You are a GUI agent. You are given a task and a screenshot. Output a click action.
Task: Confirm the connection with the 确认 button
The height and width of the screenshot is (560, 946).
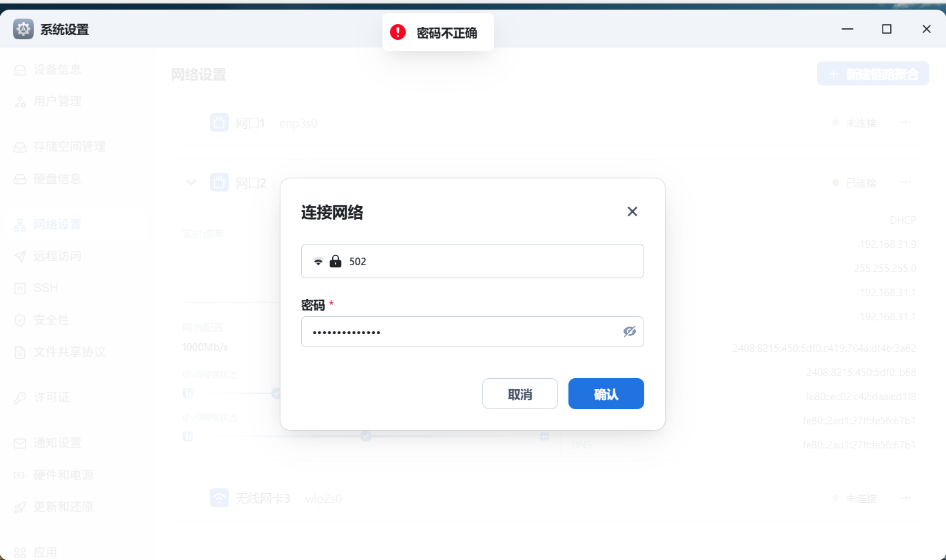pos(606,394)
